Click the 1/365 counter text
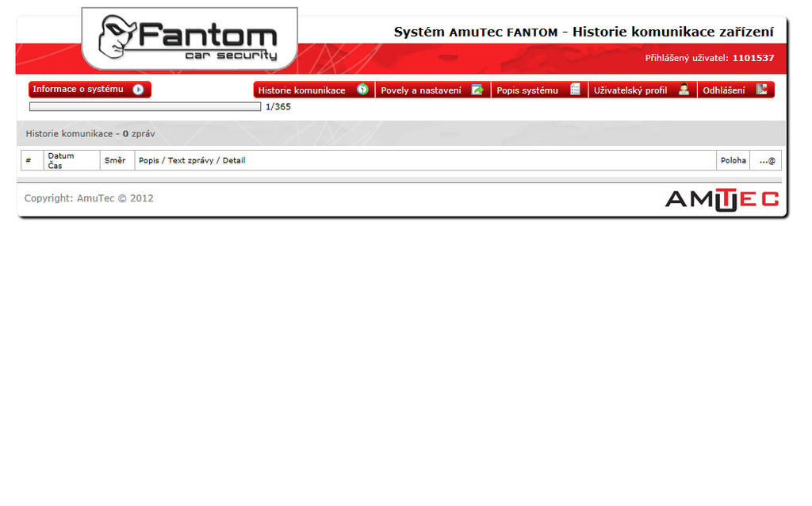 click(278, 107)
